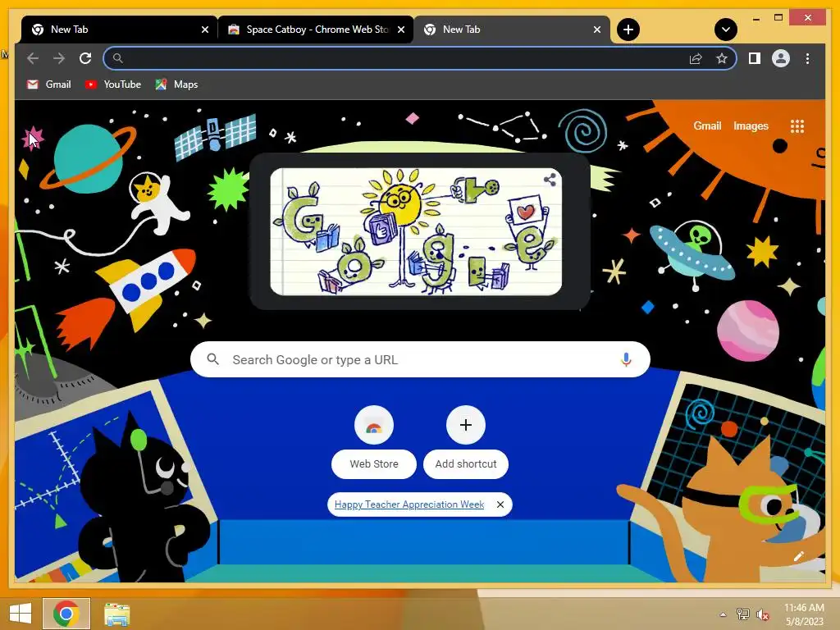Screen dimensions: 840x630
Task: Start voice search with microphone icon
Action: pyautogui.click(x=626, y=359)
